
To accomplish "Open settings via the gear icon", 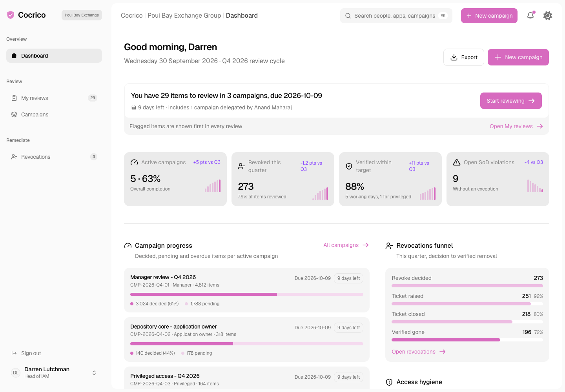I will [548, 16].
